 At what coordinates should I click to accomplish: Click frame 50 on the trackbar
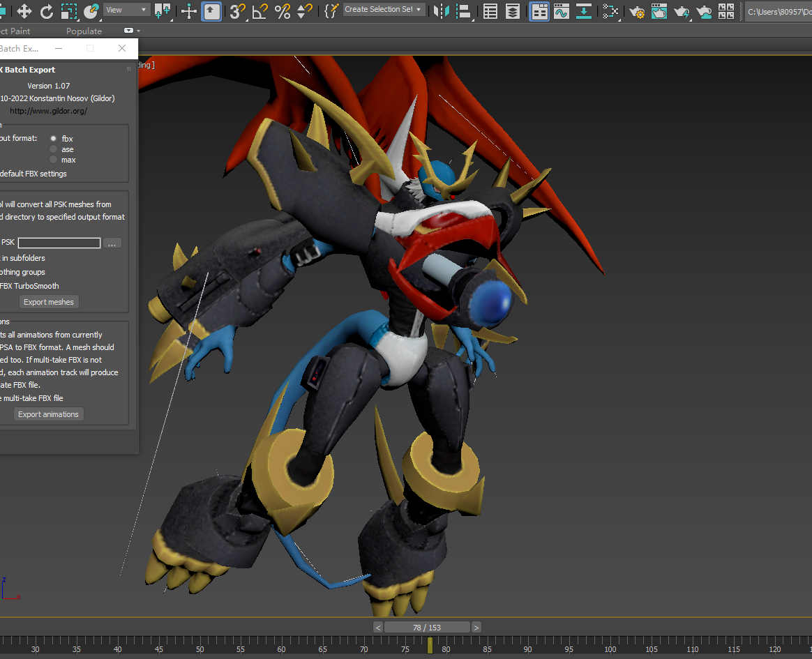click(200, 649)
